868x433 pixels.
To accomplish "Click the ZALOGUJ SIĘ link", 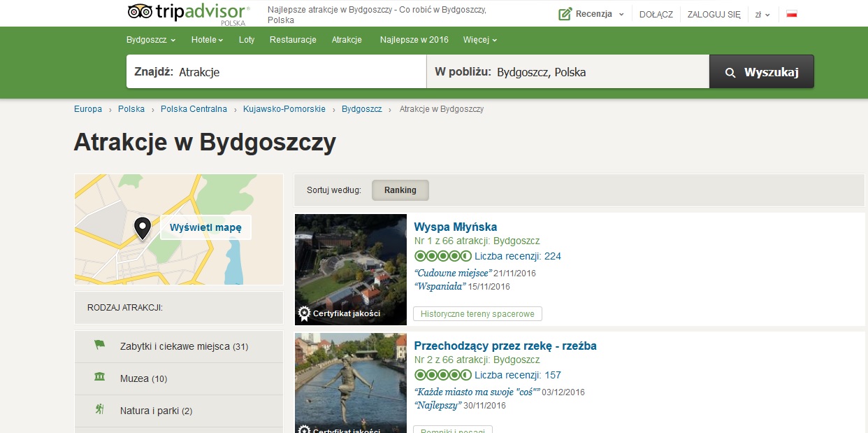I will pyautogui.click(x=714, y=14).
